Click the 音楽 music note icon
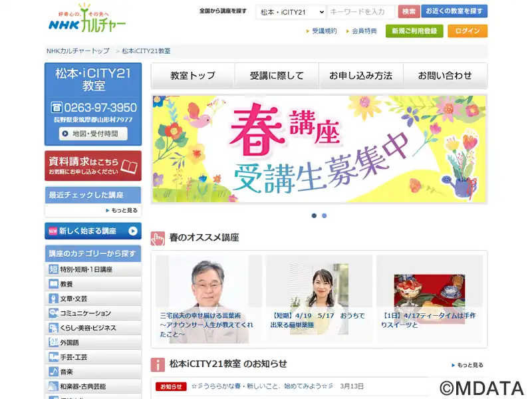The image size is (532, 399). click(x=53, y=372)
